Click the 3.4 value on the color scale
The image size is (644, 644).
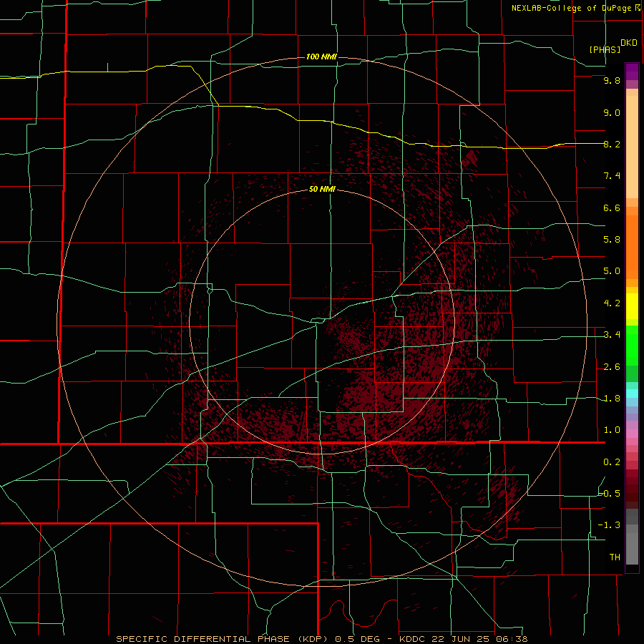click(x=612, y=335)
